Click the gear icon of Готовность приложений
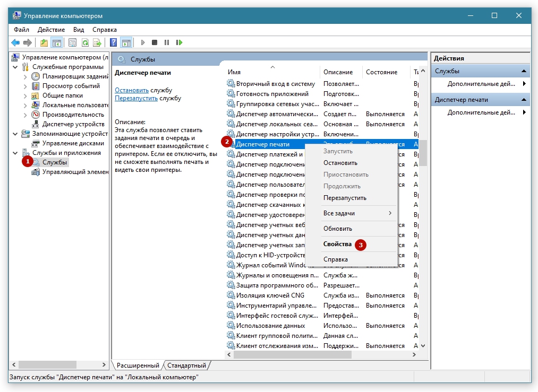538x392 pixels. coord(230,93)
